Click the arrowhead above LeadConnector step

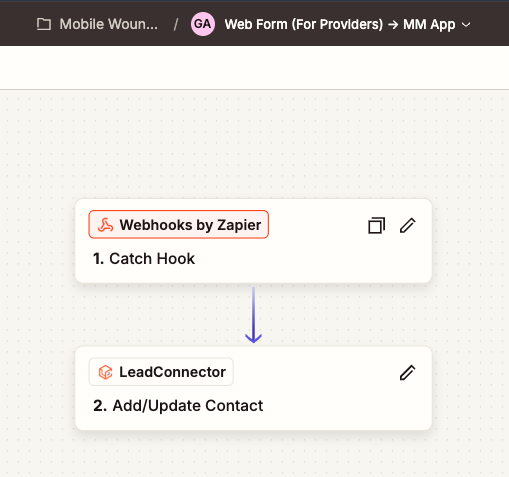(253, 338)
